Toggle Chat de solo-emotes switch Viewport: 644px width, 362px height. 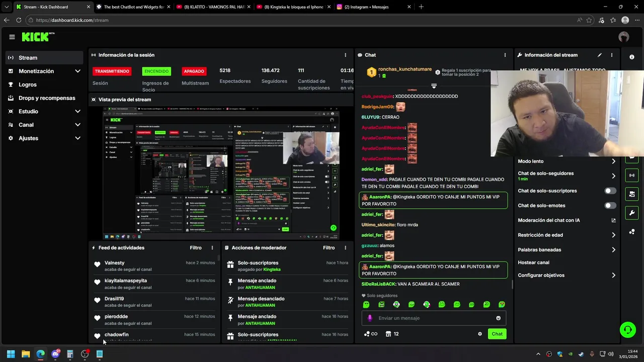pyautogui.click(x=610, y=205)
